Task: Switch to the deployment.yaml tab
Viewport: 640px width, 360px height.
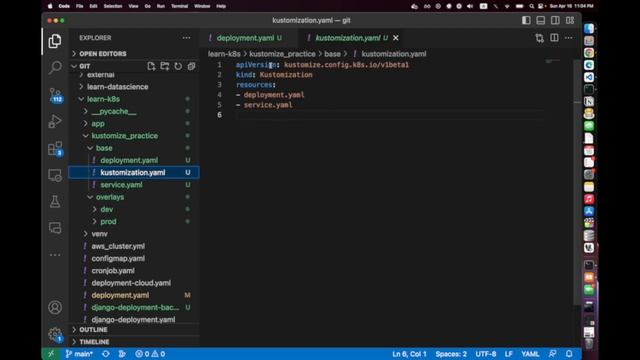Action: point(245,38)
